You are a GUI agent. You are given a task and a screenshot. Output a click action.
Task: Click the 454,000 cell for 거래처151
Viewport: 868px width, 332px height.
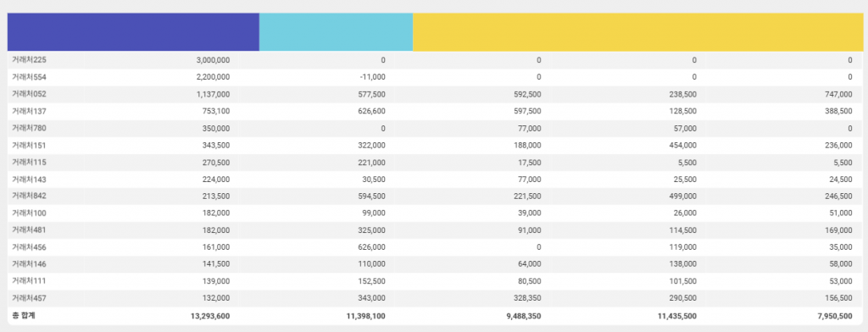tap(682, 146)
